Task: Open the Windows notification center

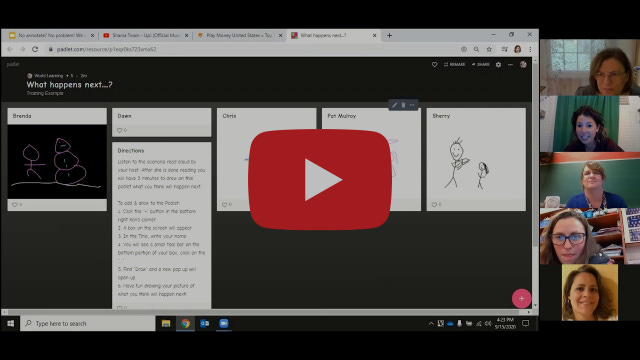Action: click(526, 323)
